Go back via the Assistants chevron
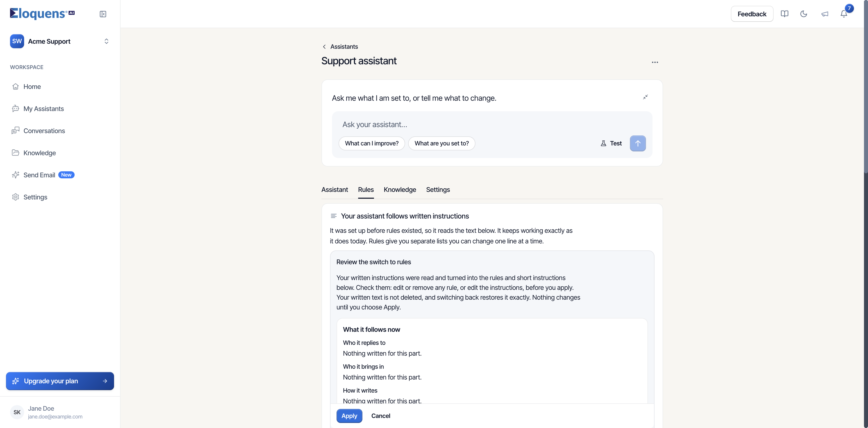Viewport: 868px width, 428px height. click(324, 46)
